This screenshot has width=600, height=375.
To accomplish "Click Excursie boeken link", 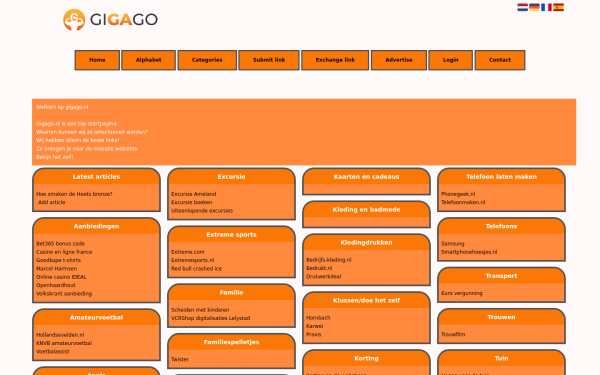I will coord(191,202).
